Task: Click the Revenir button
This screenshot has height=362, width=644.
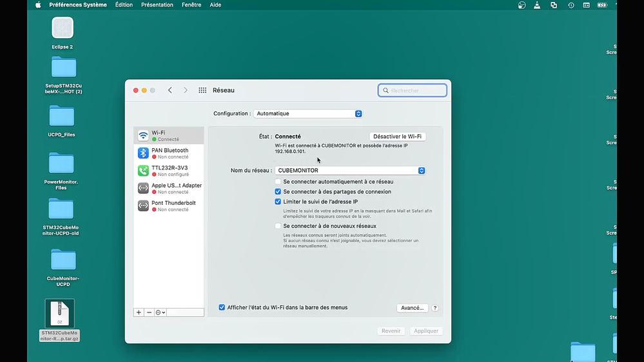Action: (x=391, y=331)
